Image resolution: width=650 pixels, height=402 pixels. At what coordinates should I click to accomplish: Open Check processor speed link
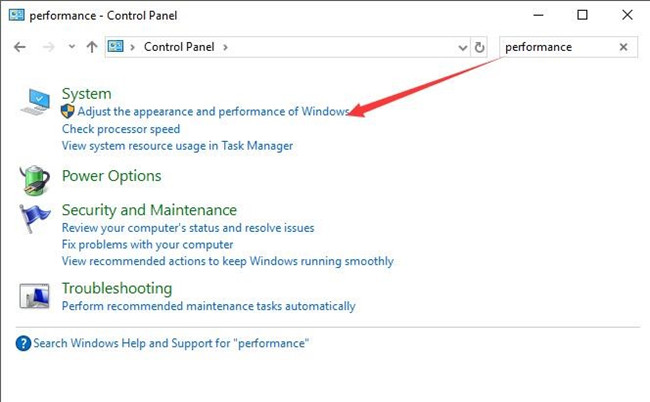pyautogui.click(x=121, y=129)
